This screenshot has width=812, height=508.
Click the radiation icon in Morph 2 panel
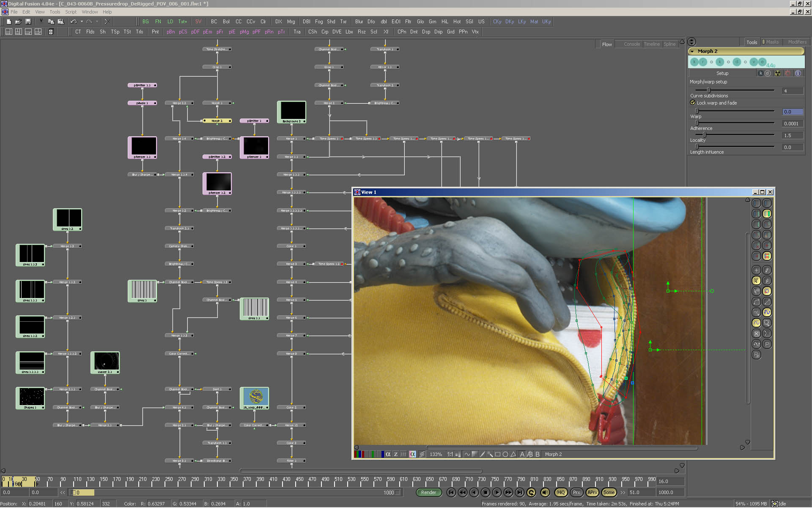778,73
